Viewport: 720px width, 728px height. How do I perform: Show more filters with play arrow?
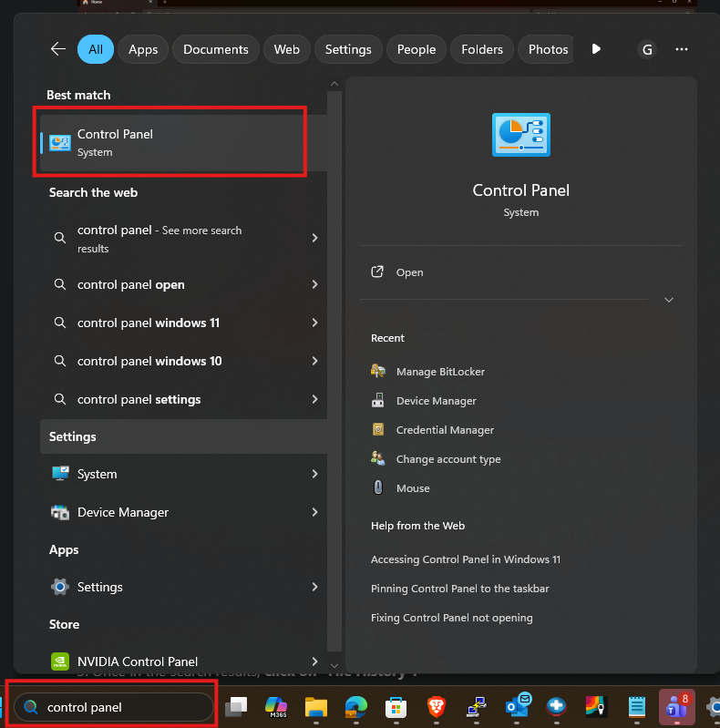pos(596,49)
